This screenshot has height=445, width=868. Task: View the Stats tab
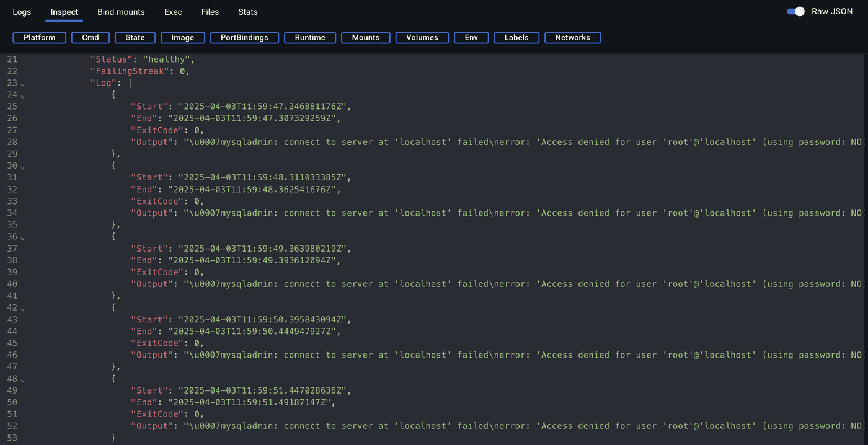(248, 12)
